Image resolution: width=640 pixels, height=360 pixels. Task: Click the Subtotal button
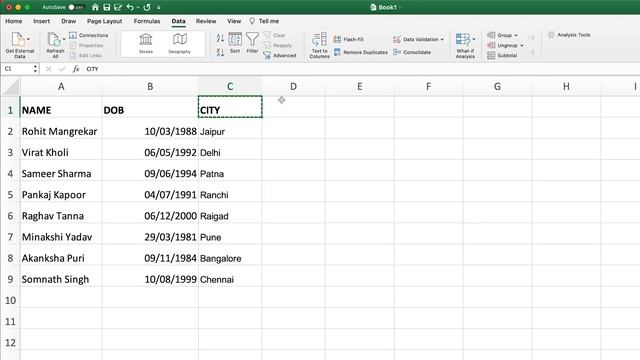[502, 55]
